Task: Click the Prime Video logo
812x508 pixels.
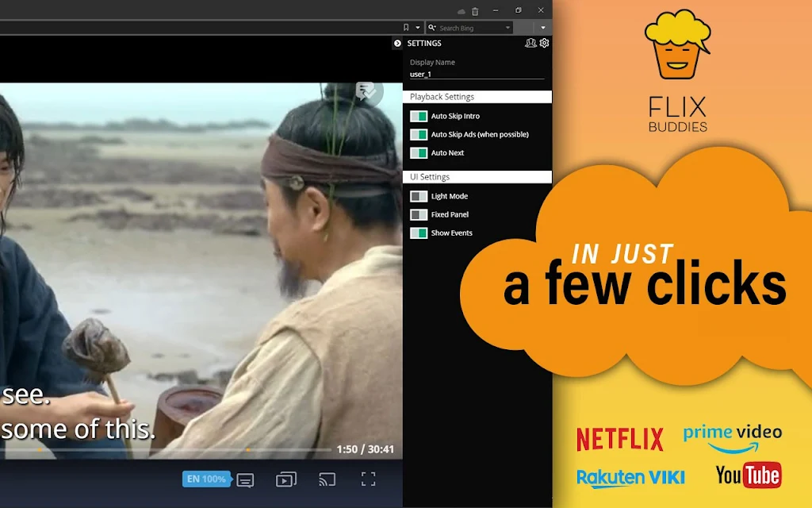Action: click(x=732, y=439)
